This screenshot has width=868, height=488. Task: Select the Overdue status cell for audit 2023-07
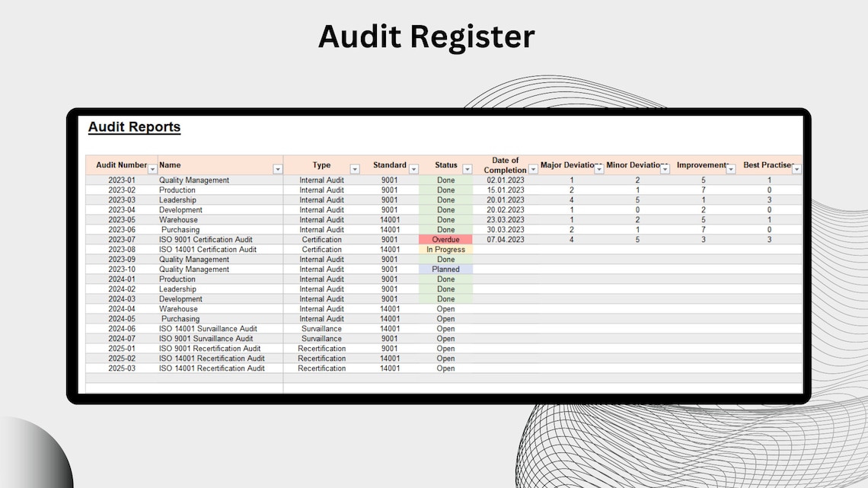pos(446,239)
